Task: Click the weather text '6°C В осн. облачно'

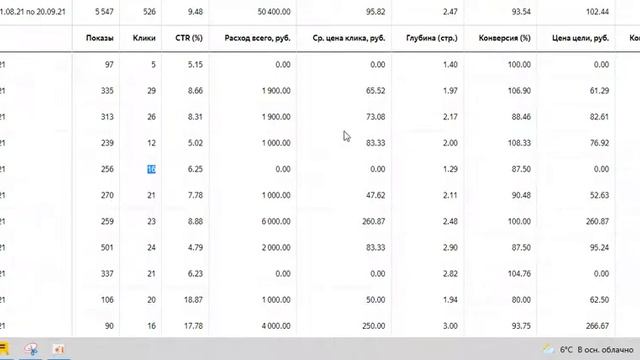Action: click(596, 349)
